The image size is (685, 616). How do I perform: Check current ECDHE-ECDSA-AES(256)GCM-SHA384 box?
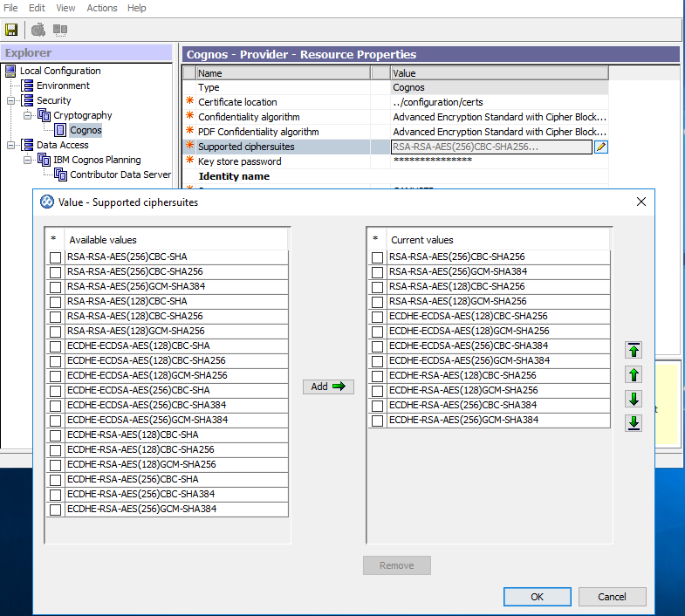click(x=378, y=361)
